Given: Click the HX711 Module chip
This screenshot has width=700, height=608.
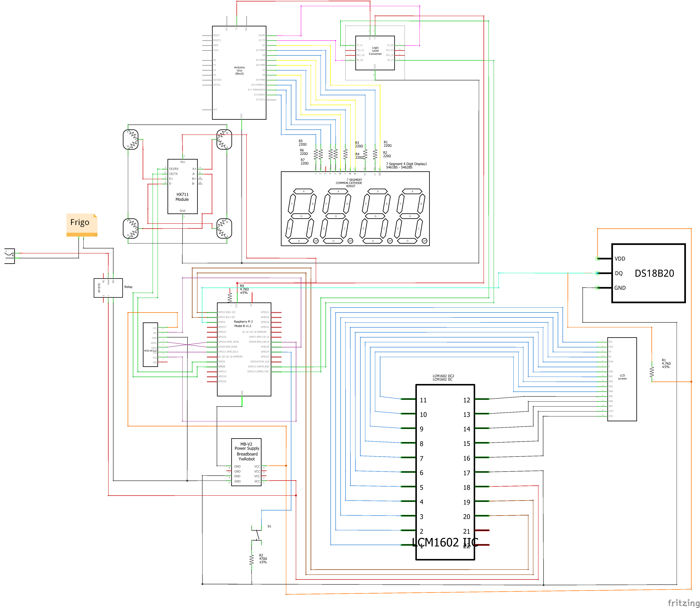Looking at the screenshot, I should pos(182,186).
